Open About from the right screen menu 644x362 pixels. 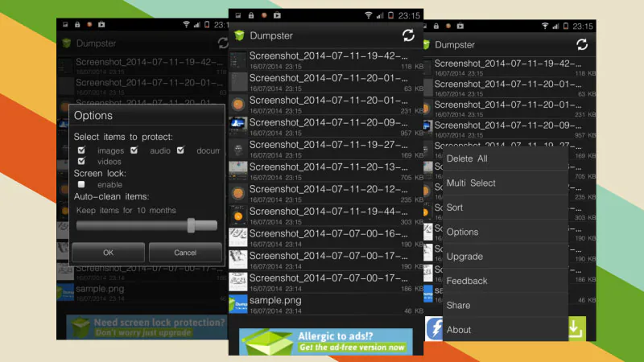506,330
